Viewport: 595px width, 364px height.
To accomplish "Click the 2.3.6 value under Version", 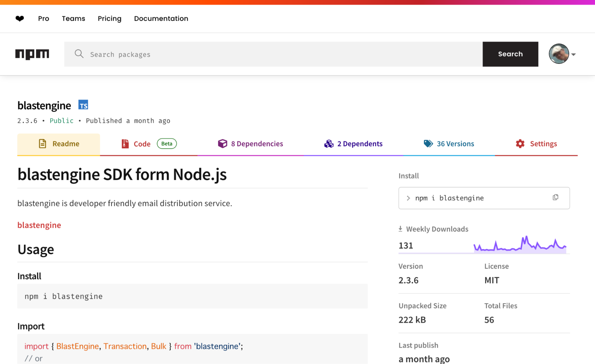I will [x=408, y=280].
